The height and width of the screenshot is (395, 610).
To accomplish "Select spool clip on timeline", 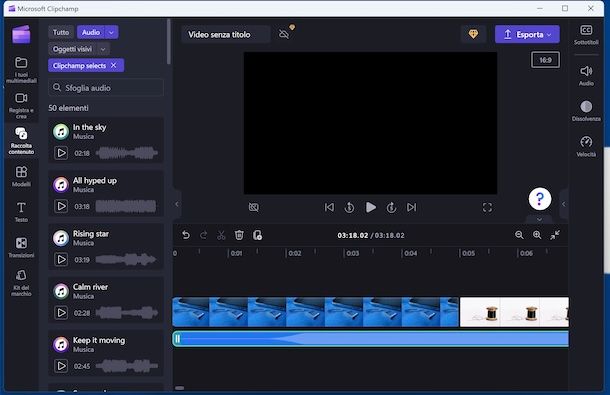I will [x=514, y=312].
